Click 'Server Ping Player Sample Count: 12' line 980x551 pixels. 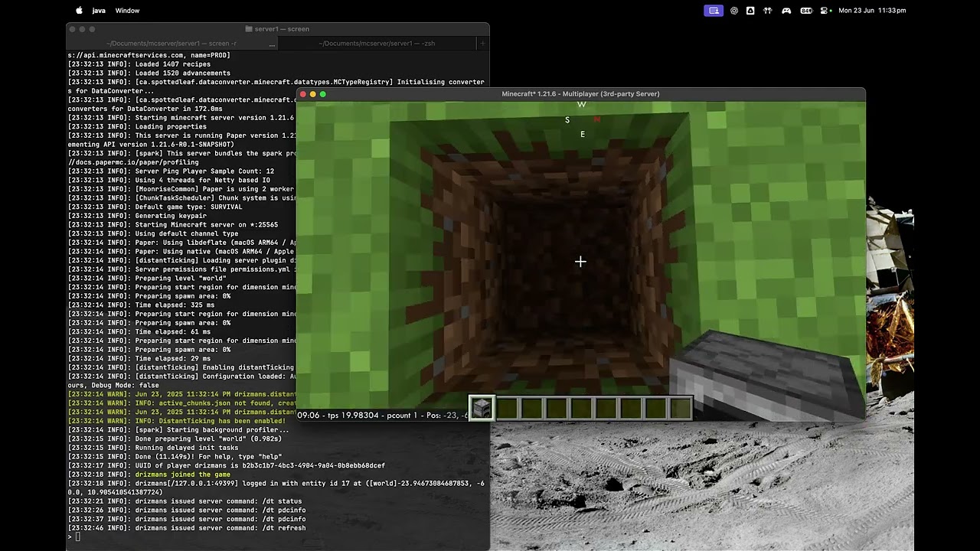(x=171, y=171)
